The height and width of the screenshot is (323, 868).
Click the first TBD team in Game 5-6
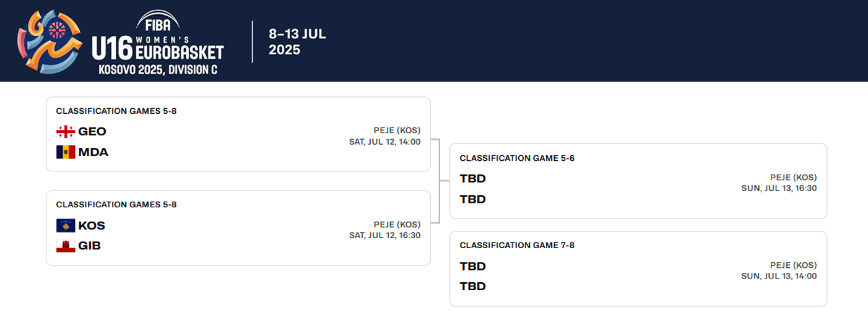[473, 178]
